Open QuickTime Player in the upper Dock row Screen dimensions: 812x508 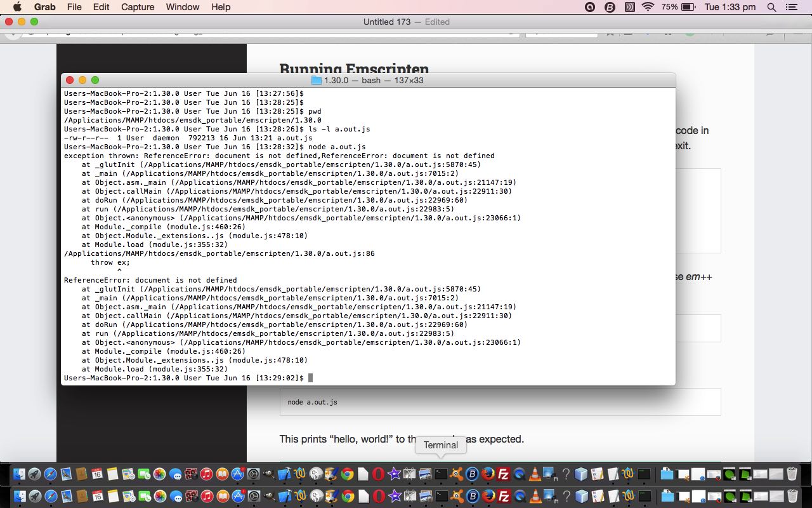tap(520, 474)
